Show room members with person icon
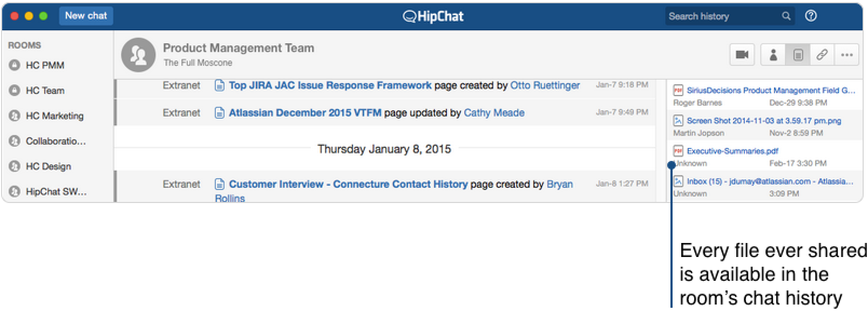Viewport: 868px width, 311px height. coord(773,55)
